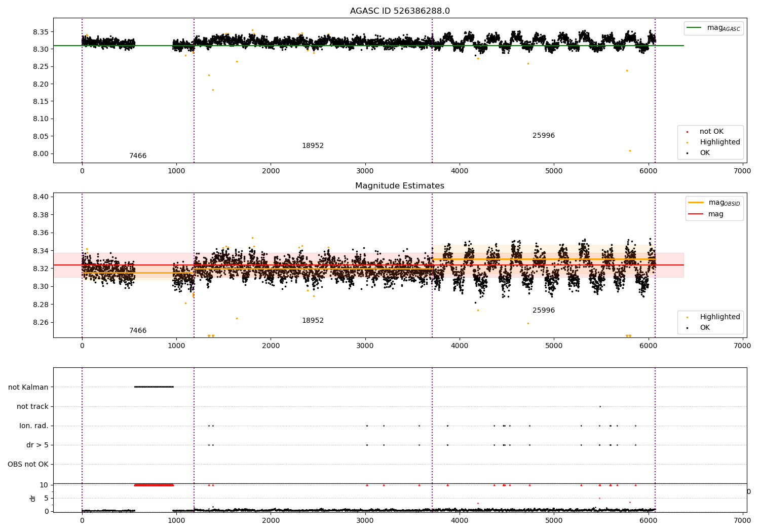Viewport: 760px width, 532px height.
Task: Click x-tick '7000' under the bottom plot
Action: coord(742,521)
